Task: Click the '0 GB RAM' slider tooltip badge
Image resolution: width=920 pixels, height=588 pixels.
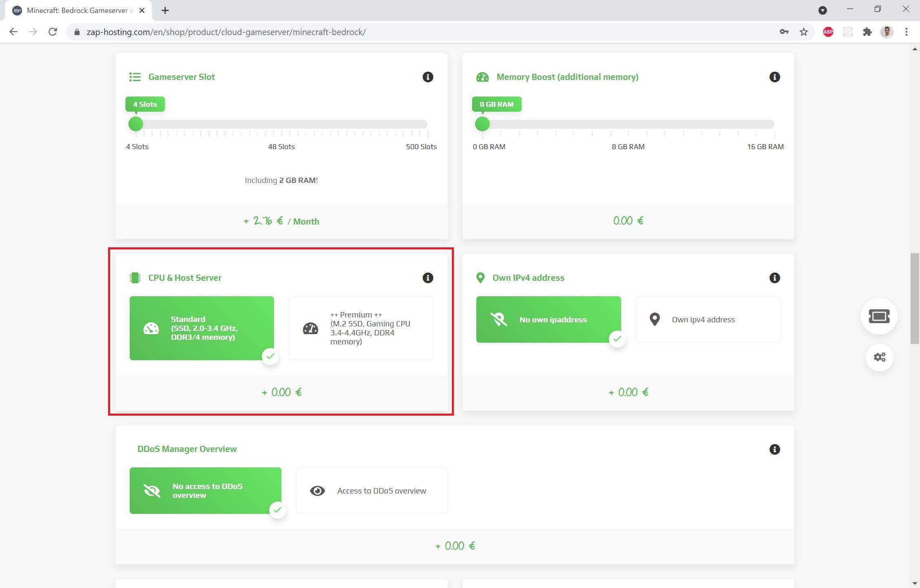Action: (496, 104)
